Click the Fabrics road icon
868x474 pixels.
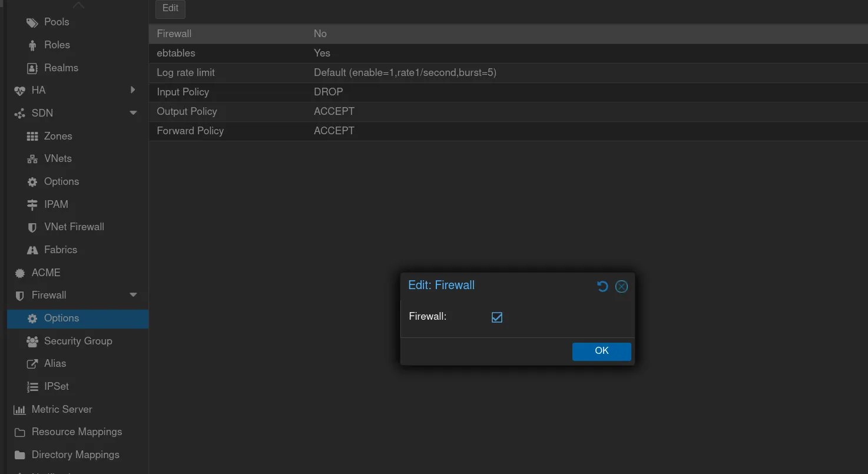click(32, 250)
